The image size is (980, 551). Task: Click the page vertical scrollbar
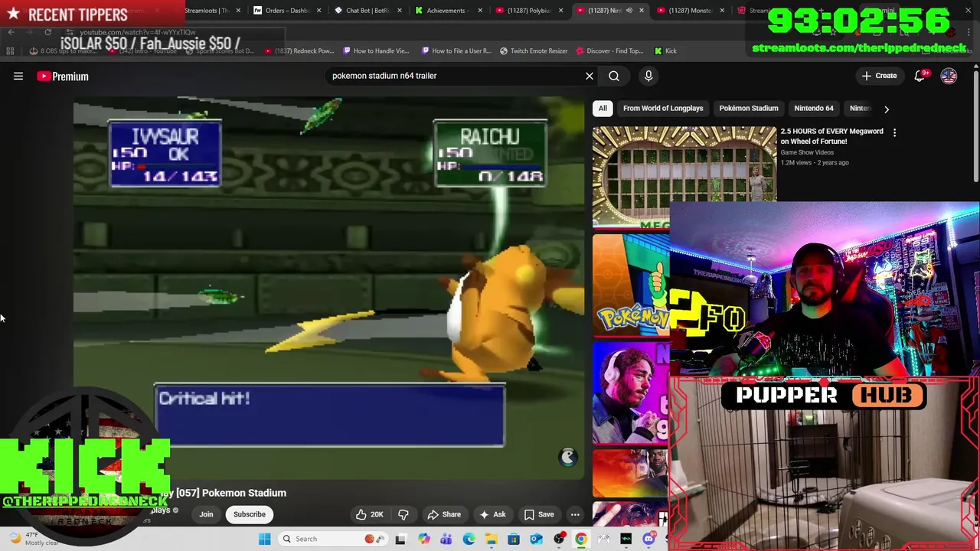click(975, 126)
